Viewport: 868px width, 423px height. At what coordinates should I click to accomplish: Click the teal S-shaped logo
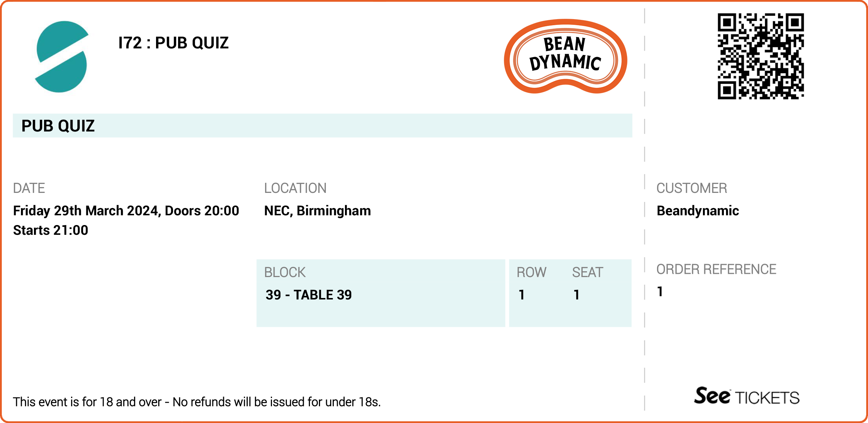pyautogui.click(x=62, y=57)
